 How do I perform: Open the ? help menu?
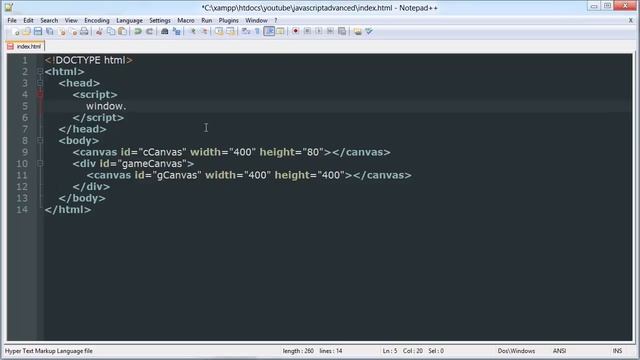[276, 20]
